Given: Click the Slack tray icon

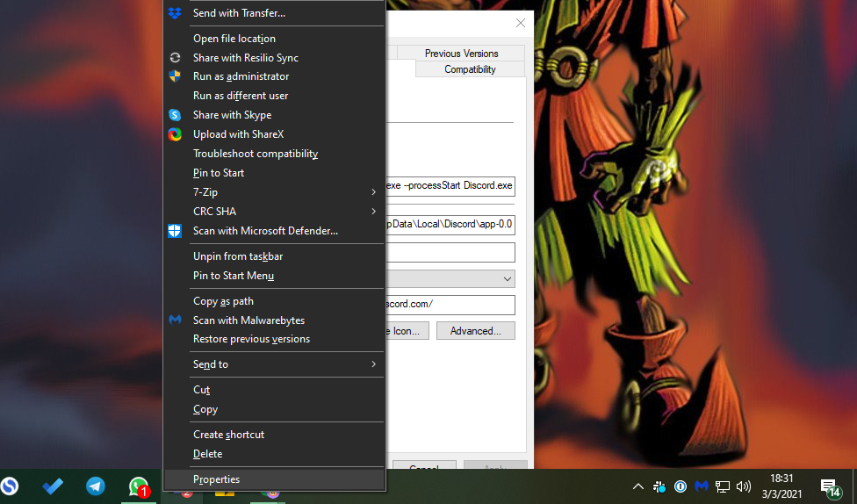Looking at the screenshot, I should coord(659,486).
